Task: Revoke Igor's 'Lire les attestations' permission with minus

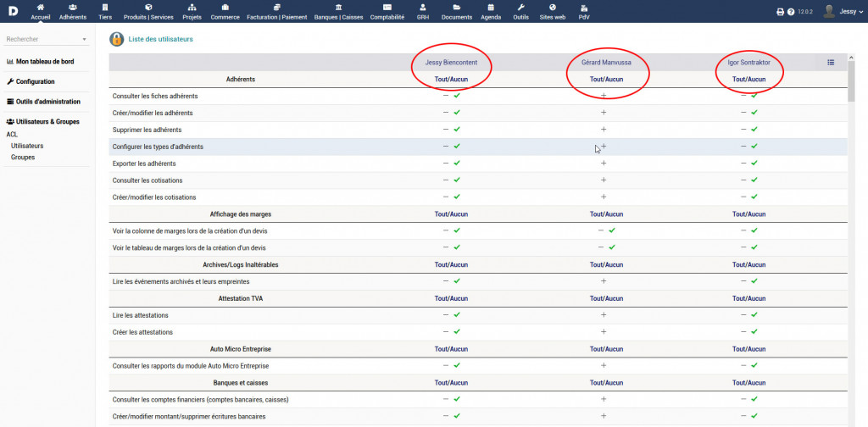Action: [743, 314]
